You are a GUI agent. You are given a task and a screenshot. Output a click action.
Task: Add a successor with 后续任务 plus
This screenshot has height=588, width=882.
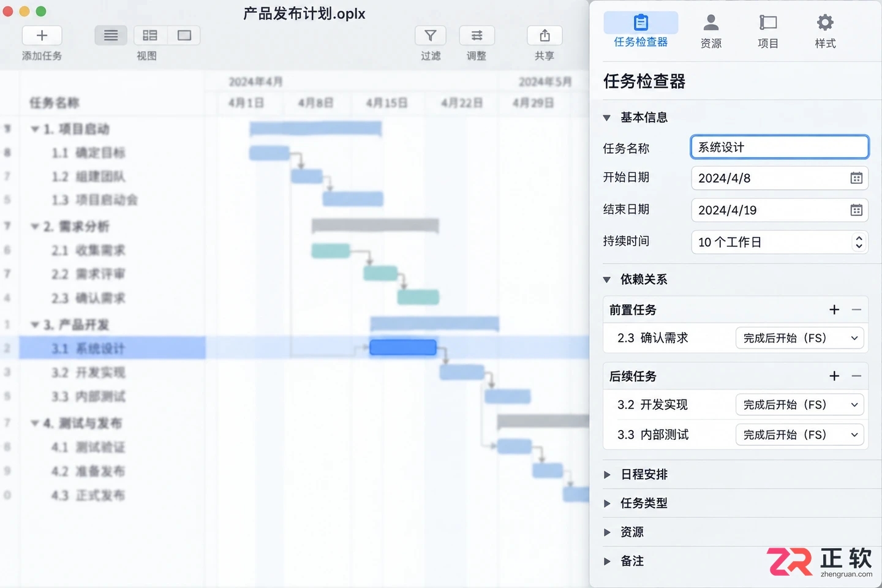click(834, 376)
